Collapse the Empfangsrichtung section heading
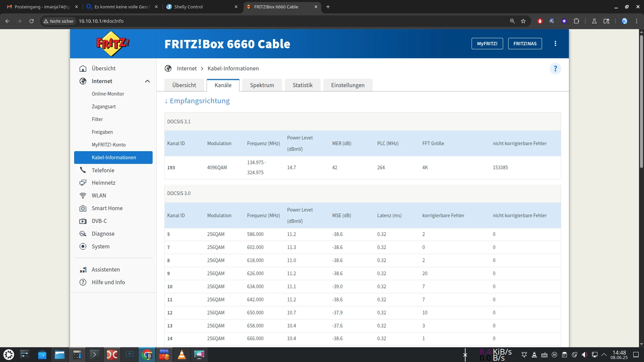This screenshot has width=644, height=362. point(197,101)
